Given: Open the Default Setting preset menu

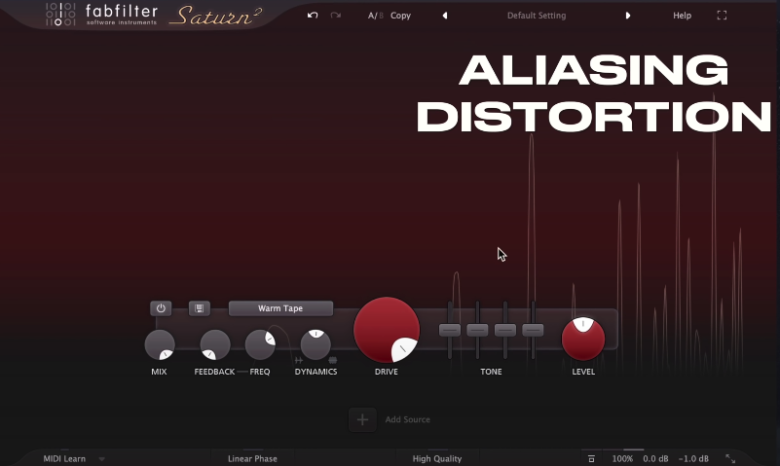Looking at the screenshot, I should click(x=536, y=15).
